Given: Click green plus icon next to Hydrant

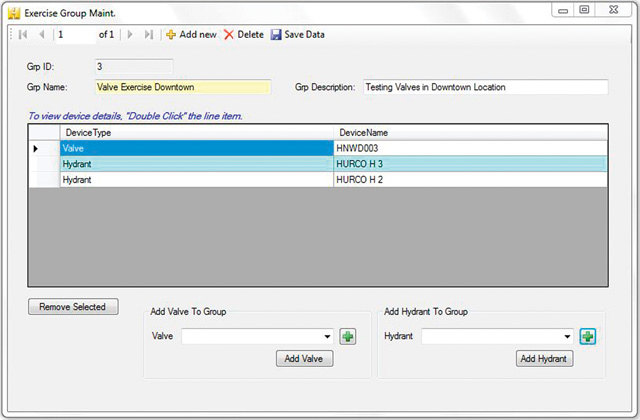Looking at the screenshot, I should coord(587,337).
